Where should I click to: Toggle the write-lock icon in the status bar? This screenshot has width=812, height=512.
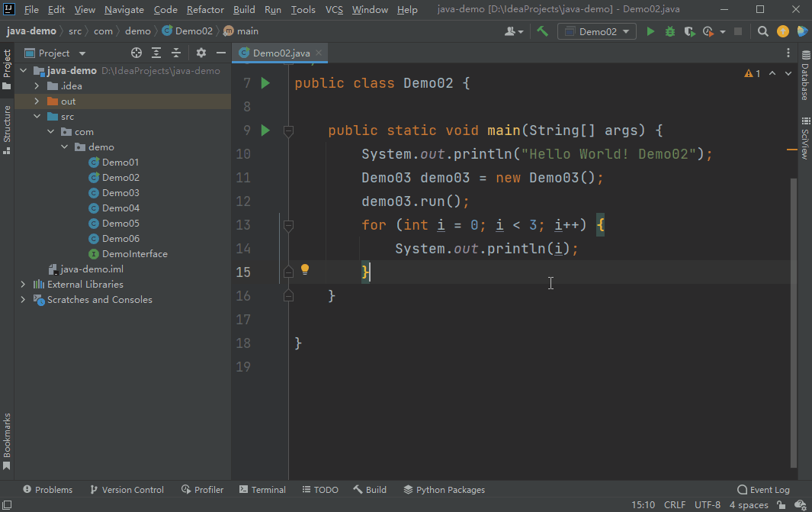[x=779, y=505]
